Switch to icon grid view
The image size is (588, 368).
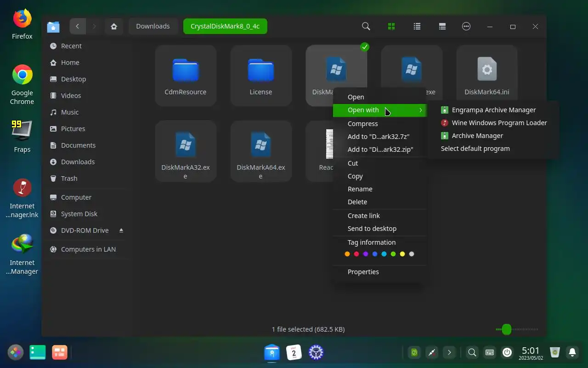click(x=391, y=26)
